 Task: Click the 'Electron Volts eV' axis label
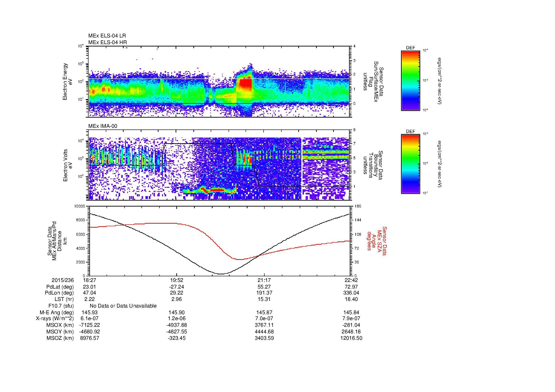(68, 165)
